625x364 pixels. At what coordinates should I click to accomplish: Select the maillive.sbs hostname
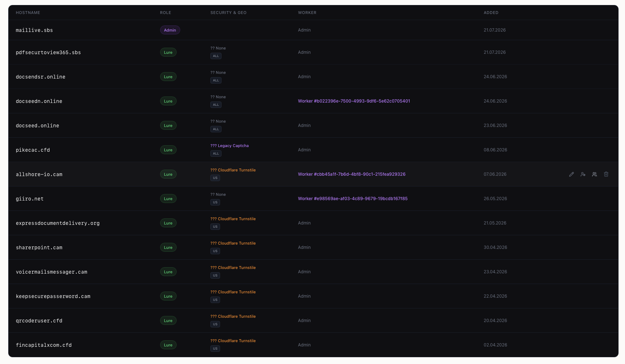point(34,30)
